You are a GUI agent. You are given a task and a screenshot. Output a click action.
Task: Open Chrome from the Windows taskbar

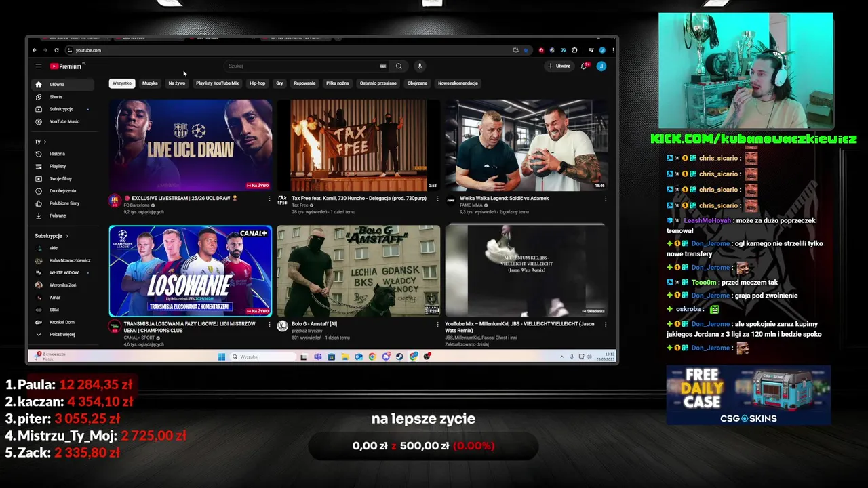(x=372, y=357)
